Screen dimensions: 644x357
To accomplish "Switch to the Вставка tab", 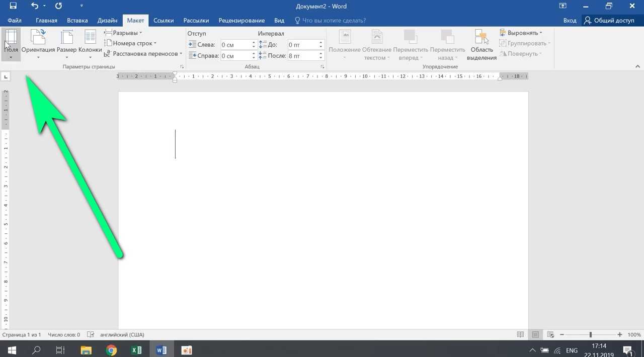I will tap(77, 21).
